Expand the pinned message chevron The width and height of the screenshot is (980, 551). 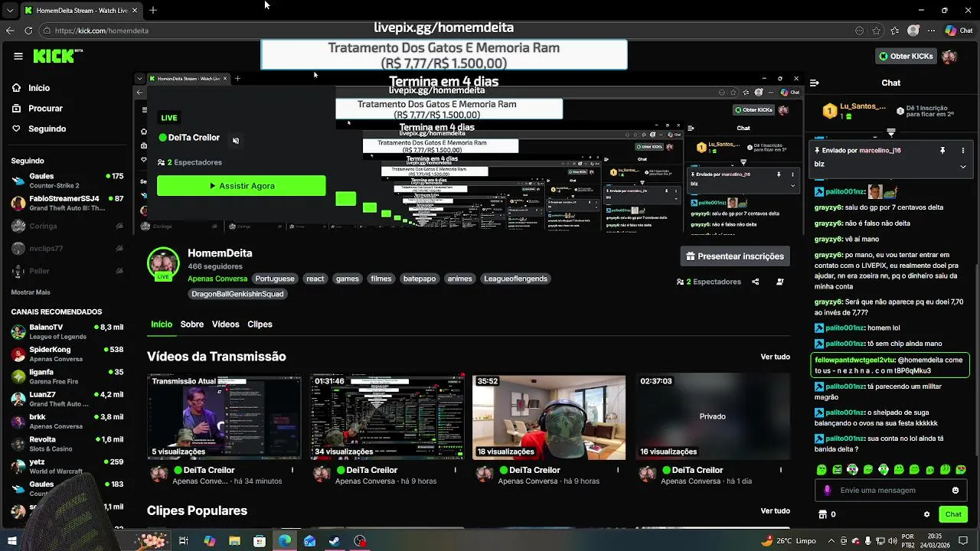coord(962,166)
